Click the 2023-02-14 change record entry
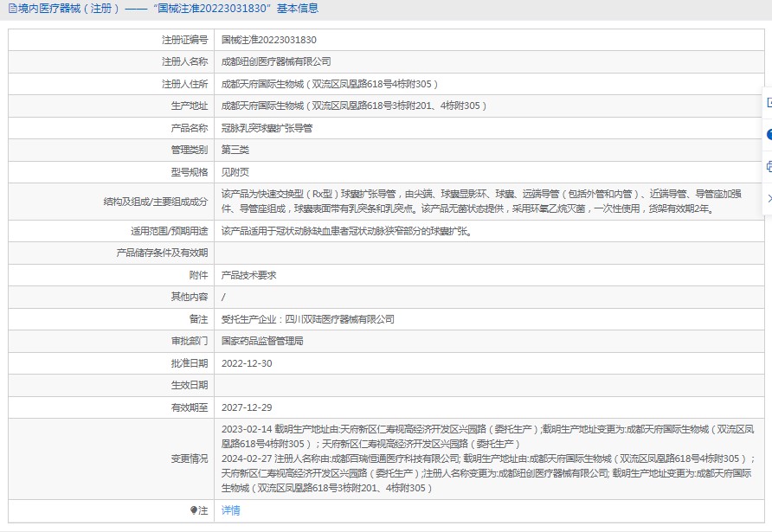 (x=487, y=437)
